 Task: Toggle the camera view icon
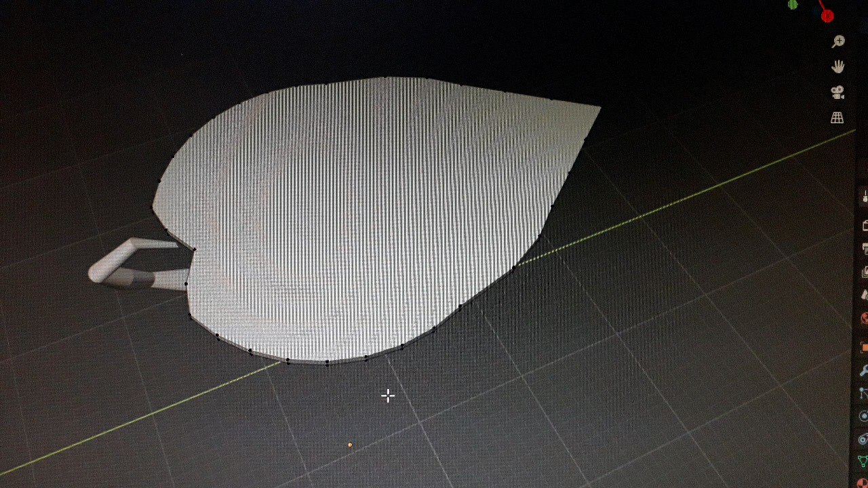coord(838,92)
